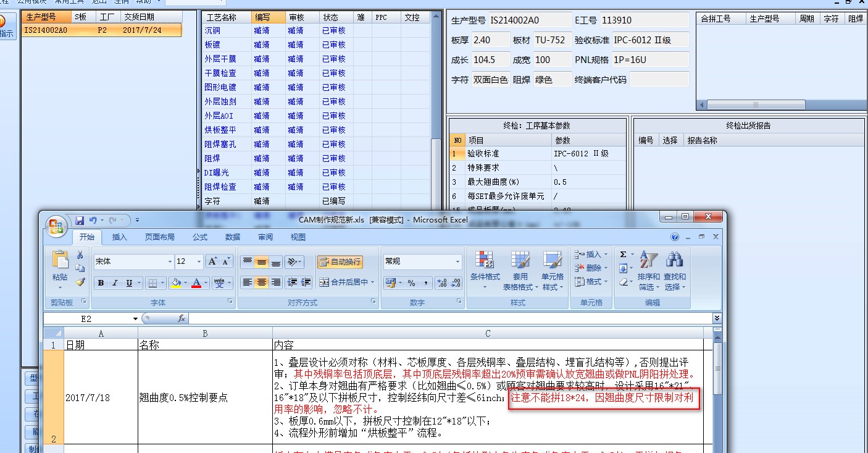Increase font size with grow font icon
This screenshot has width=868, height=453.
coord(212,261)
